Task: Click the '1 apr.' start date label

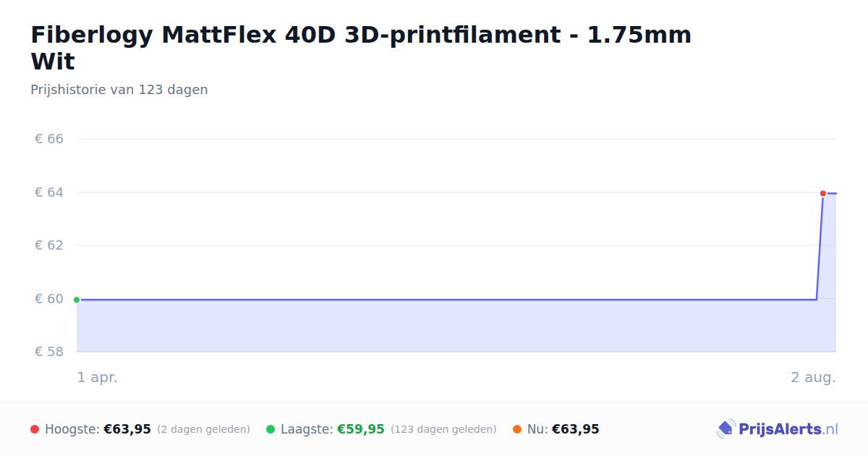Action: pos(98,377)
